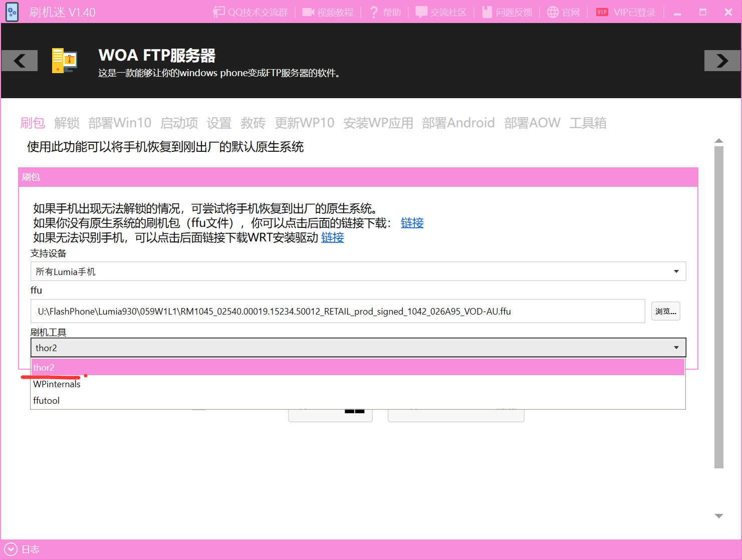Open the 支持设备 dropdown list

click(358, 271)
